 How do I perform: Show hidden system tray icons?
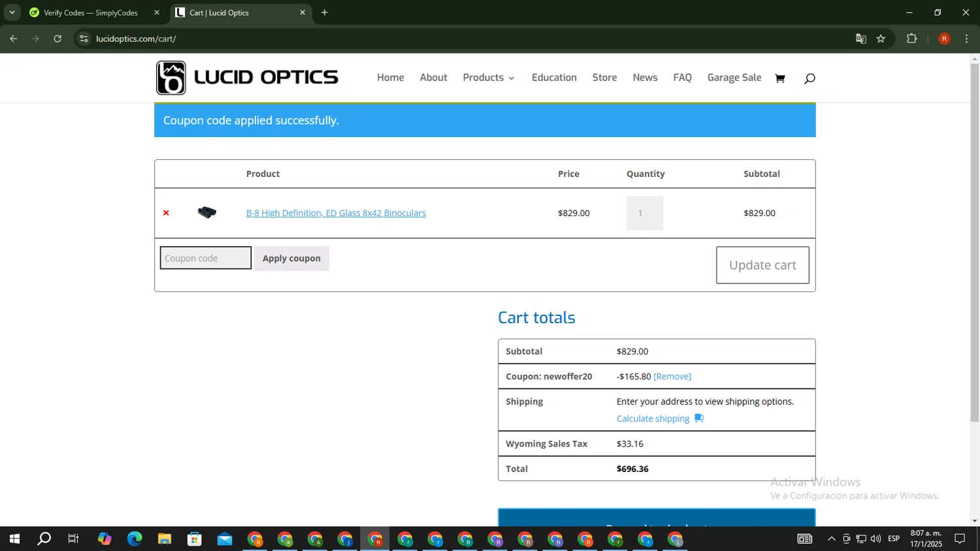pyautogui.click(x=831, y=539)
